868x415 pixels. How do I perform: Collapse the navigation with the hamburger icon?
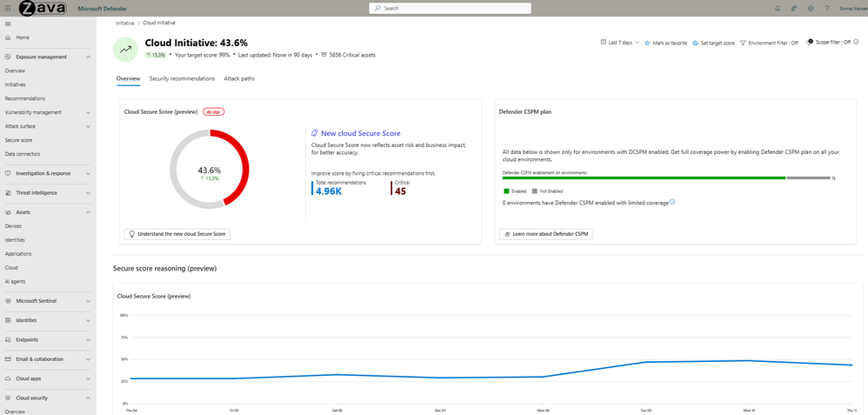point(7,23)
